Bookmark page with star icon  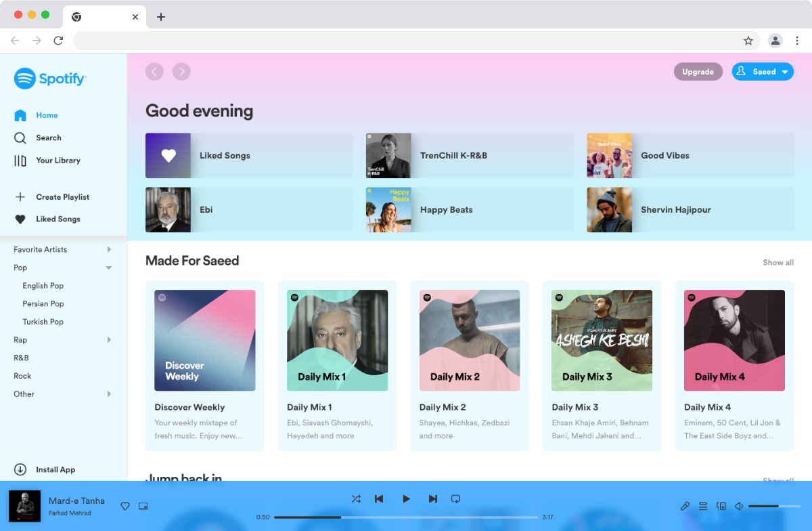tap(748, 41)
